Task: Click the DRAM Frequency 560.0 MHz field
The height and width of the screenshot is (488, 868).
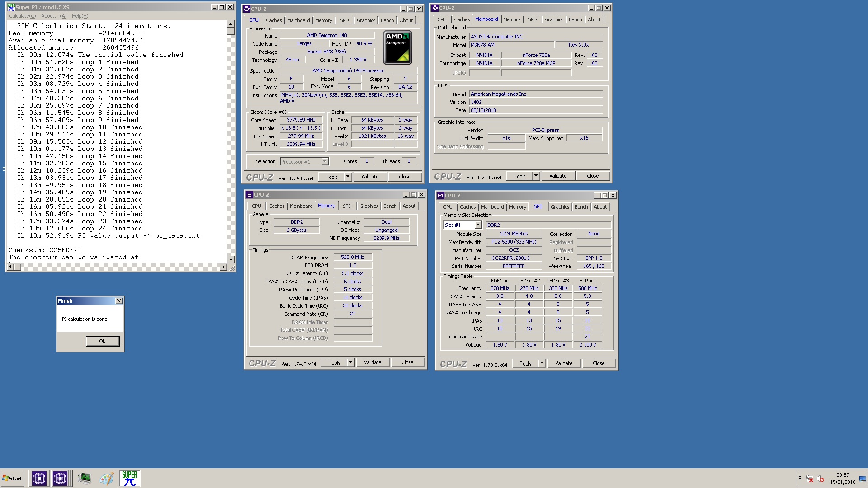Action: [353, 257]
